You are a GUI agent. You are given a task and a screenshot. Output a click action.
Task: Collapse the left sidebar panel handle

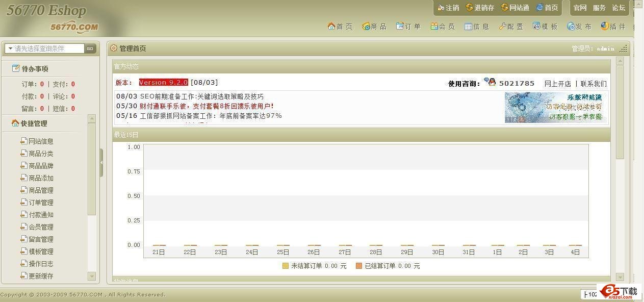(x=101, y=162)
